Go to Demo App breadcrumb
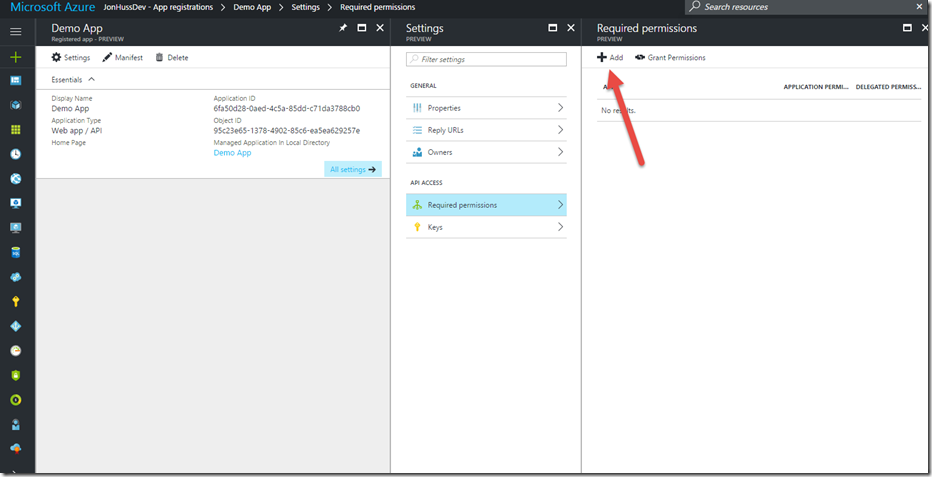The width and height of the screenshot is (932, 477). tap(252, 7)
